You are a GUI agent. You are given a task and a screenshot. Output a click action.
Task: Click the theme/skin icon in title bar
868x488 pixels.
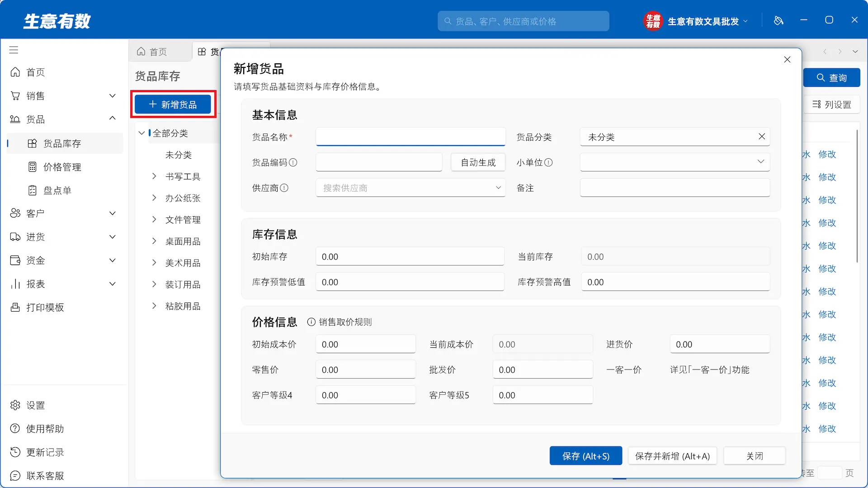778,21
